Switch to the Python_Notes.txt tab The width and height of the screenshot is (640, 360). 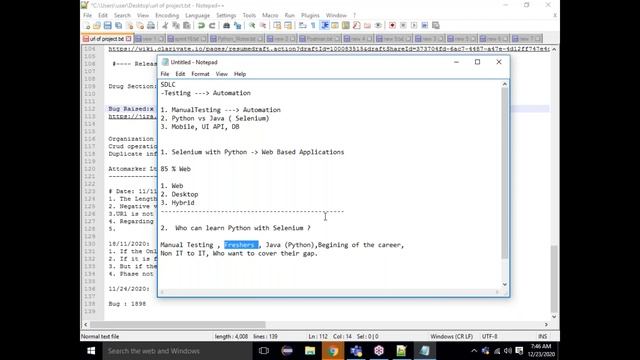tap(236, 39)
